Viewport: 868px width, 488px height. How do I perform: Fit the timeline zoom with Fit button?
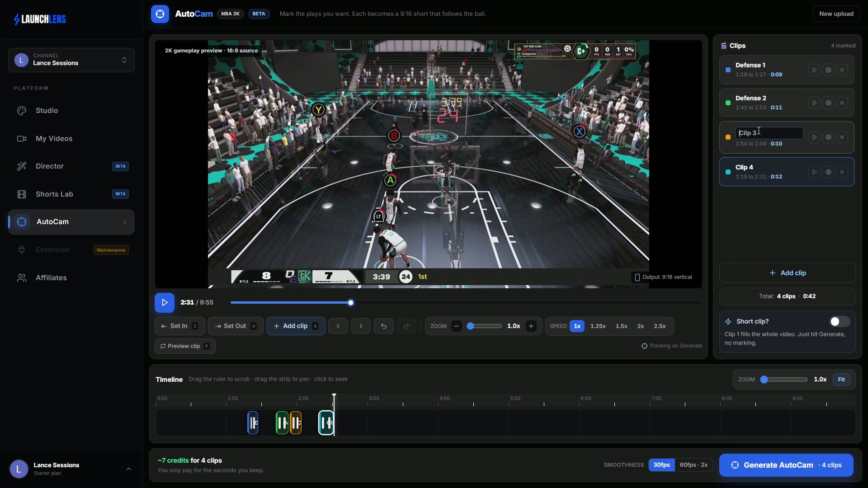(x=841, y=380)
